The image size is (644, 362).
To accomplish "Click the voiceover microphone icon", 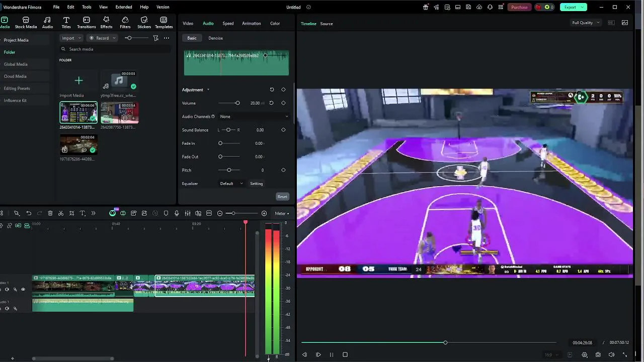I will point(177,213).
